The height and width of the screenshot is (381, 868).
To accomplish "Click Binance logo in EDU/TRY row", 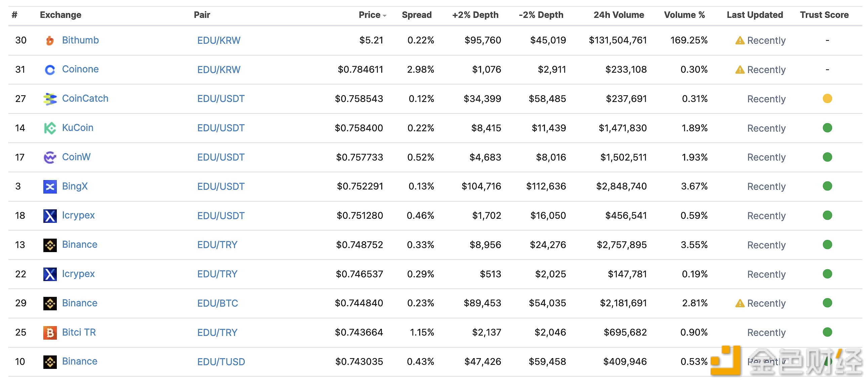I will [50, 245].
